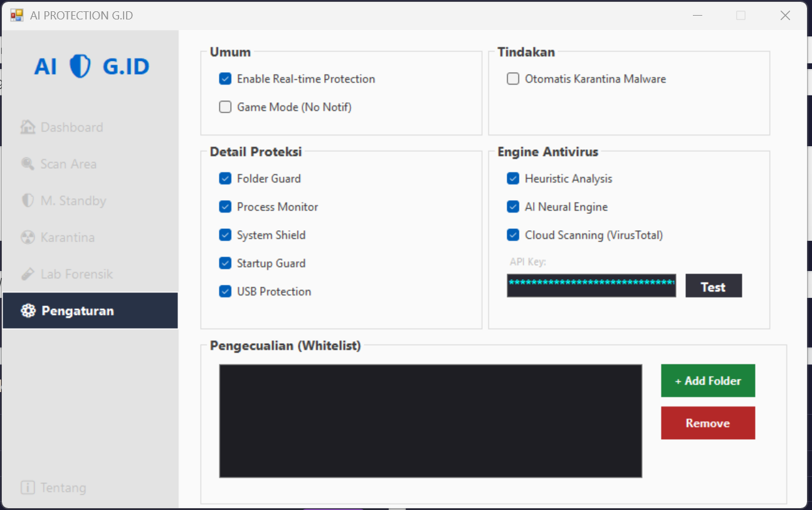Disable Enable Real-time Protection checkbox
Viewport: 812px width, 510px height.
225,79
